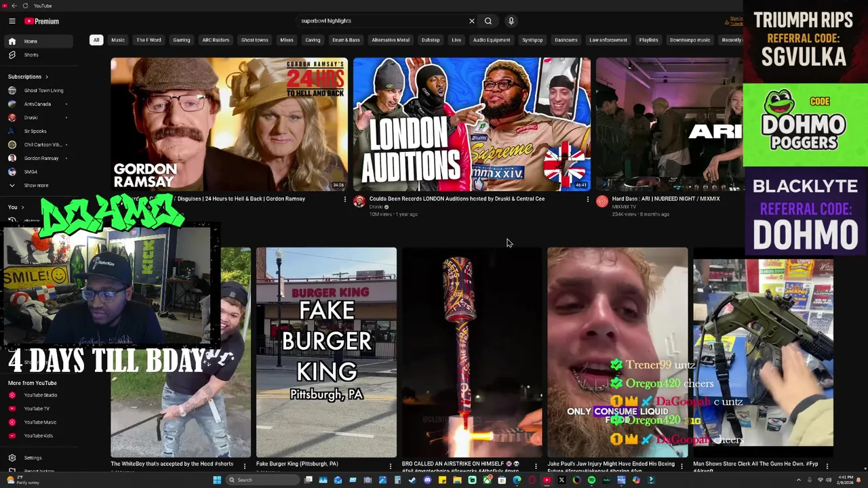Screen dimensions: 868x488
Task: Open YouTube Studio from the sidebar
Action: pos(39,395)
